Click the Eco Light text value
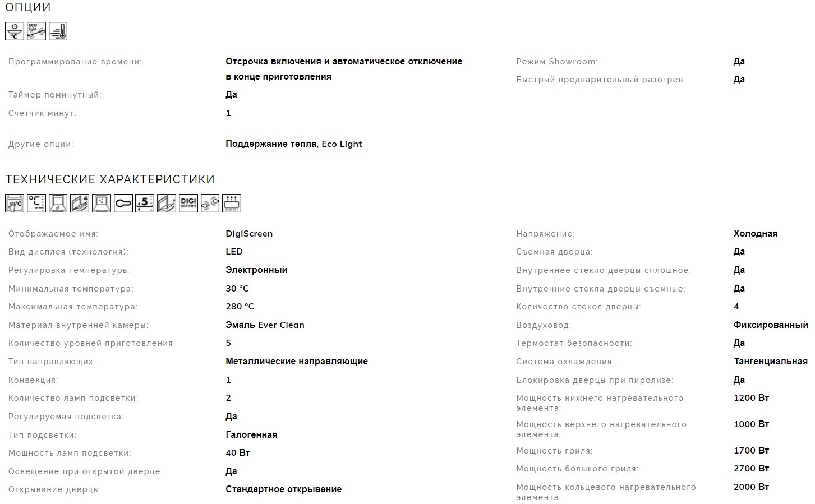Image resolution: width=815 pixels, height=504 pixels. coord(342,144)
